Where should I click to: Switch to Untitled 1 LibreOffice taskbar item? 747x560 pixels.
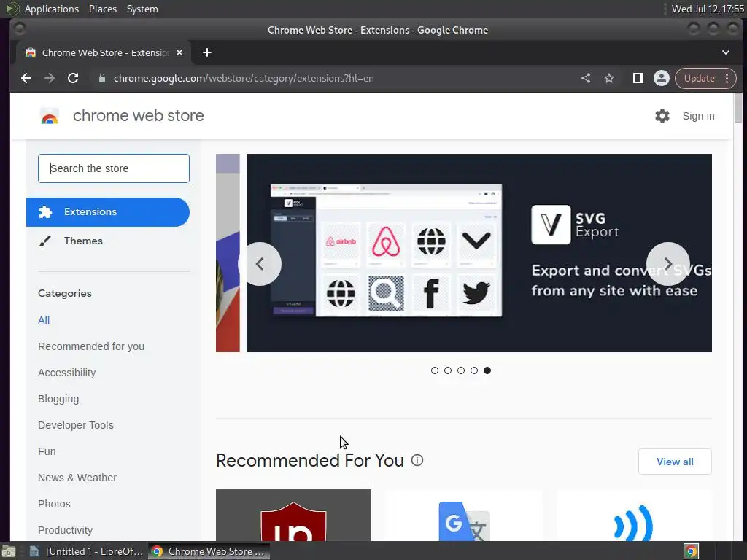click(x=87, y=551)
